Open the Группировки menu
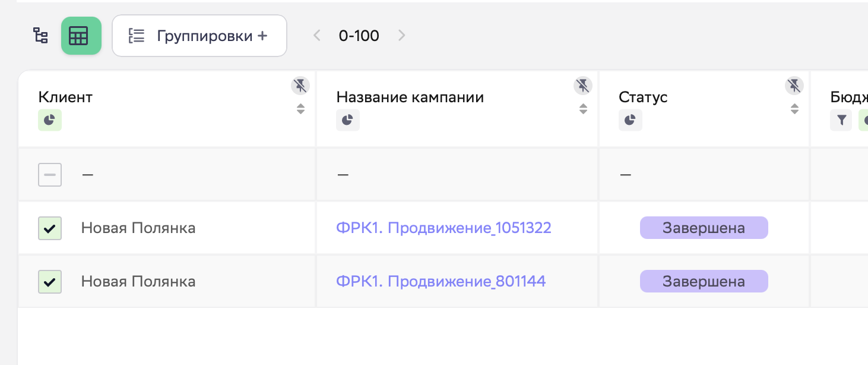The height and width of the screenshot is (365, 868). tap(199, 36)
